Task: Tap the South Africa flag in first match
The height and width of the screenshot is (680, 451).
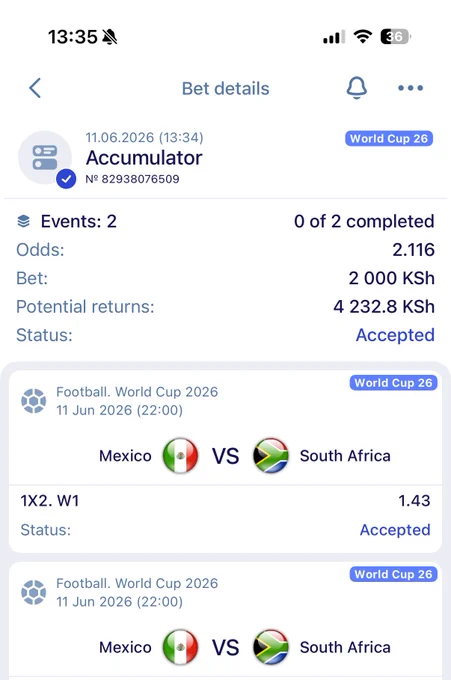Action: pos(271,456)
